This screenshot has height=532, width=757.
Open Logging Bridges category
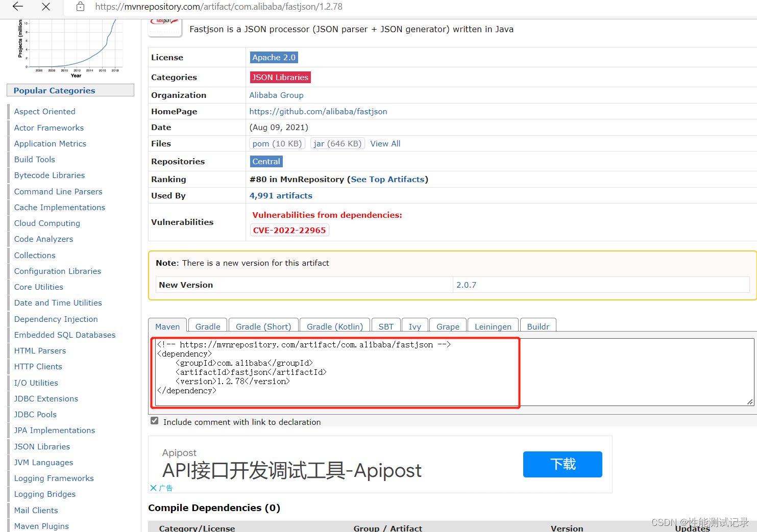tap(45, 494)
